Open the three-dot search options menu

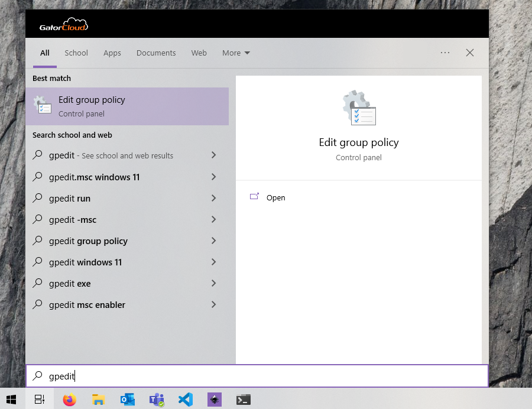point(445,53)
